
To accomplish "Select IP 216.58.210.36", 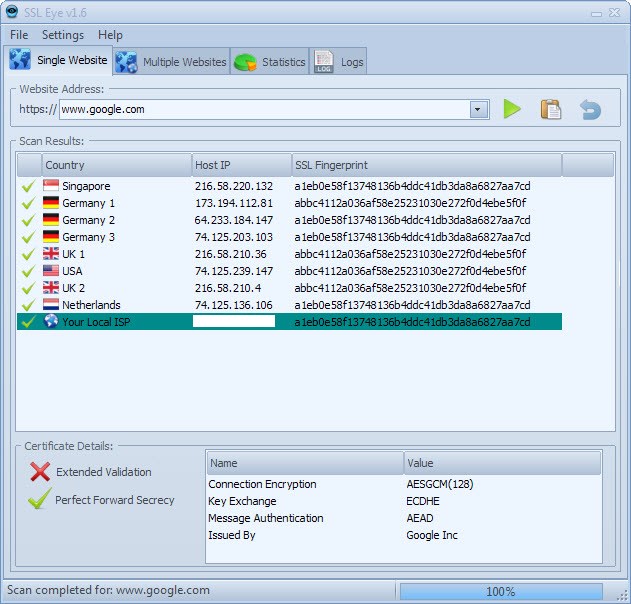I will tap(231, 254).
